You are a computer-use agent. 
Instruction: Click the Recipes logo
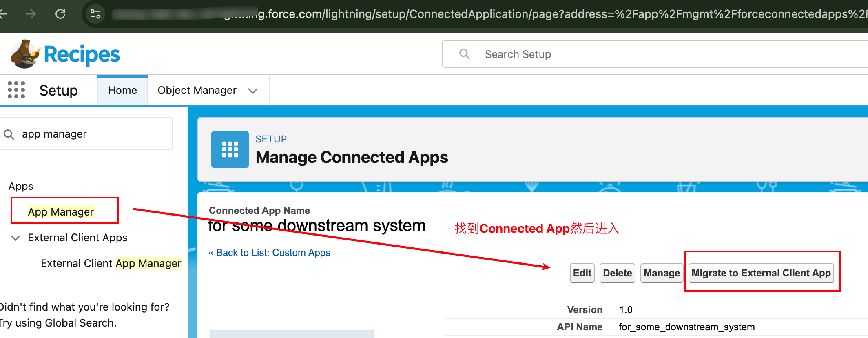coord(65,54)
